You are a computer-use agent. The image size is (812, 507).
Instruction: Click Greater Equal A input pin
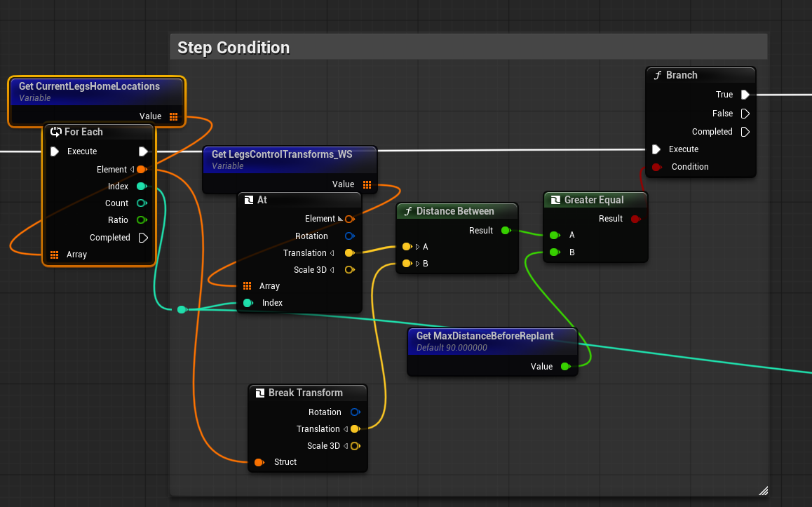(x=555, y=235)
